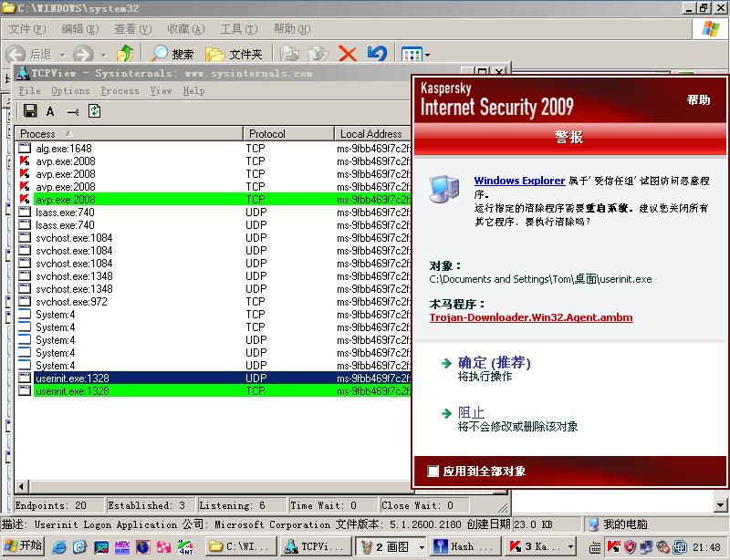This screenshot has height=560, width=730.
Task: Click the network computers tray icon
Action: [x=646, y=547]
